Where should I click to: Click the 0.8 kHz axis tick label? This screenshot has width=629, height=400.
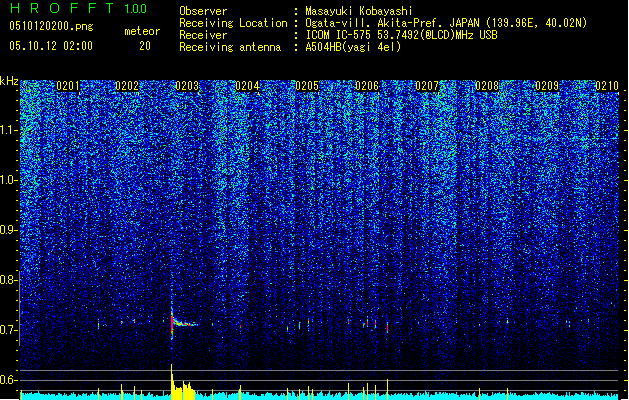coord(8,280)
